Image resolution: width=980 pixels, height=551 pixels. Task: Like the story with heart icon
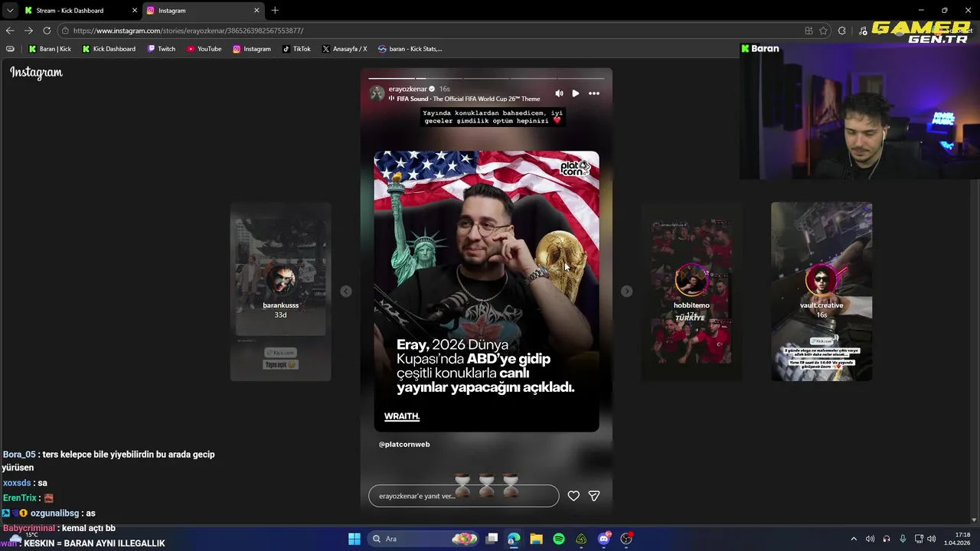click(x=573, y=496)
